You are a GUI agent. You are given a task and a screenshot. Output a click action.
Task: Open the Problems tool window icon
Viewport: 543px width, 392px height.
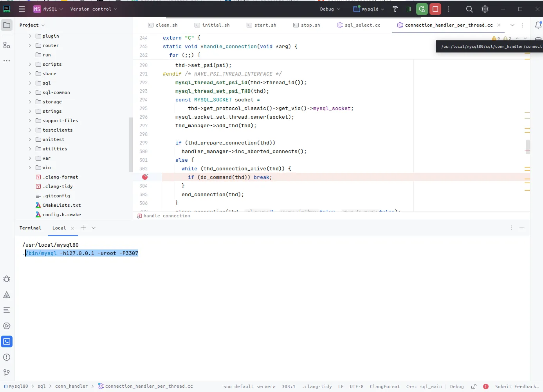coord(7,357)
